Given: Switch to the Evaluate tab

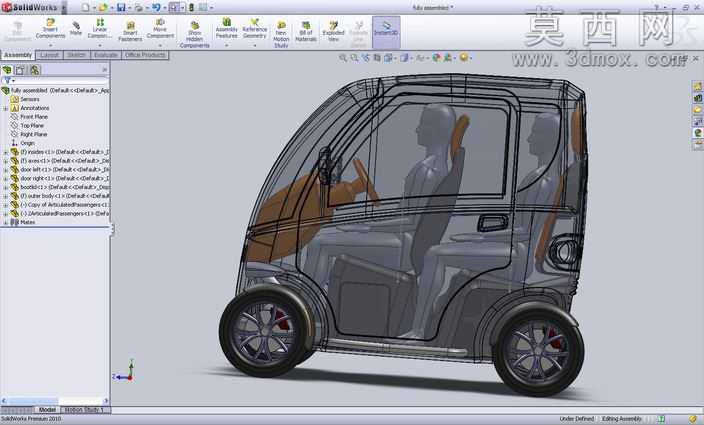Looking at the screenshot, I should click(106, 55).
